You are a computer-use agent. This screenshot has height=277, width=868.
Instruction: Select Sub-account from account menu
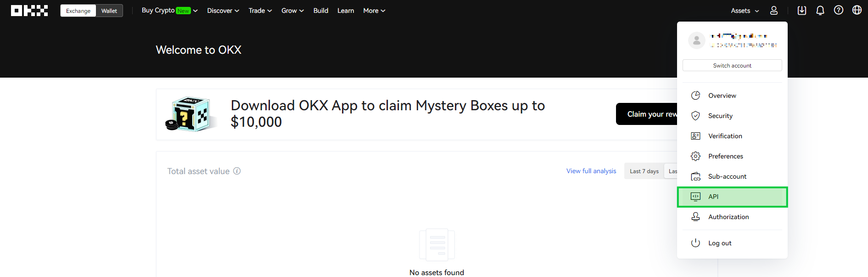(x=732, y=176)
